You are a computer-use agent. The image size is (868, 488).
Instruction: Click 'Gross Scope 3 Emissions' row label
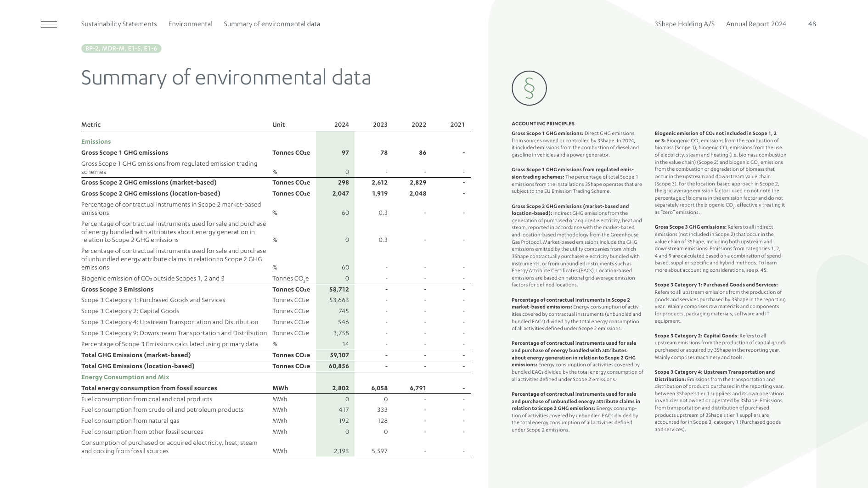tap(117, 289)
